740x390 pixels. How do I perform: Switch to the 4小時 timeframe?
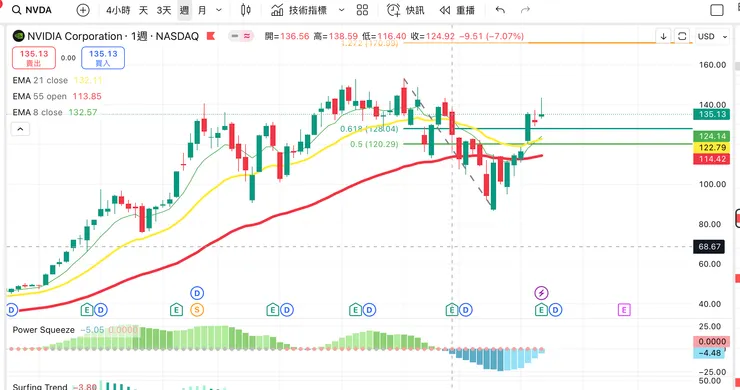pyautogui.click(x=118, y=10)
